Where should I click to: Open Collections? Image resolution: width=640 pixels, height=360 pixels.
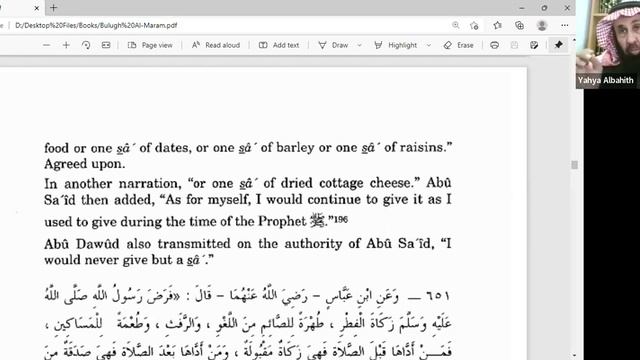pyautogui.click(x=519, y=25)
